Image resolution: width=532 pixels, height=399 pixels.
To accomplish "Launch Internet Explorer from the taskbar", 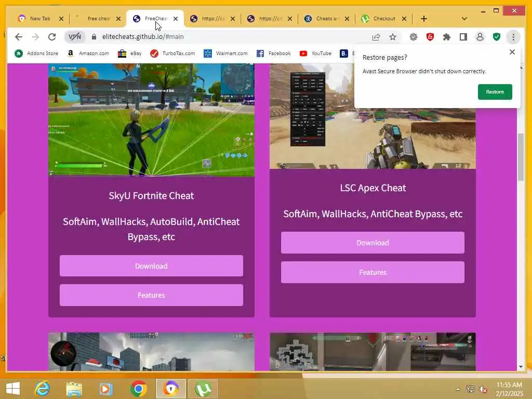I will tap(43, 389).
